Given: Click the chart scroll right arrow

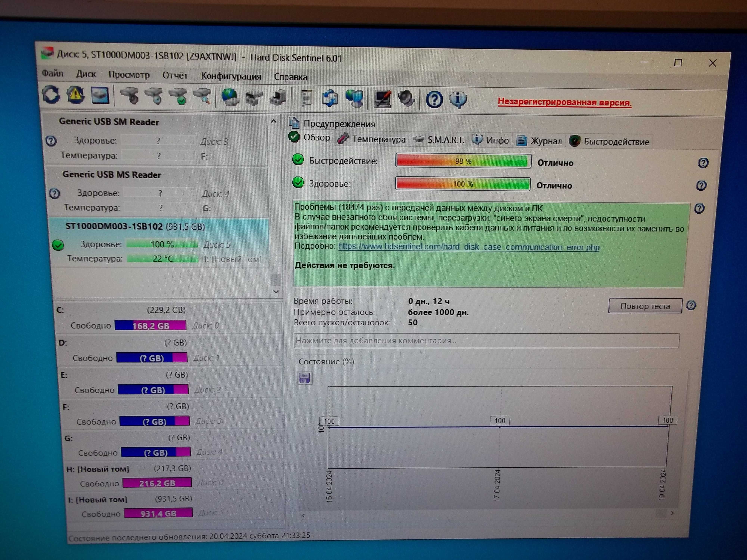Looking at the screenshot, I should (672, 513).
